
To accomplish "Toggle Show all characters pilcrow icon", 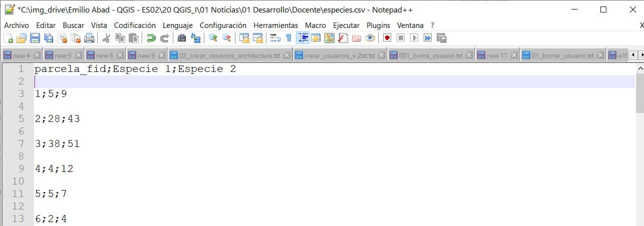I will pos(288,38).
